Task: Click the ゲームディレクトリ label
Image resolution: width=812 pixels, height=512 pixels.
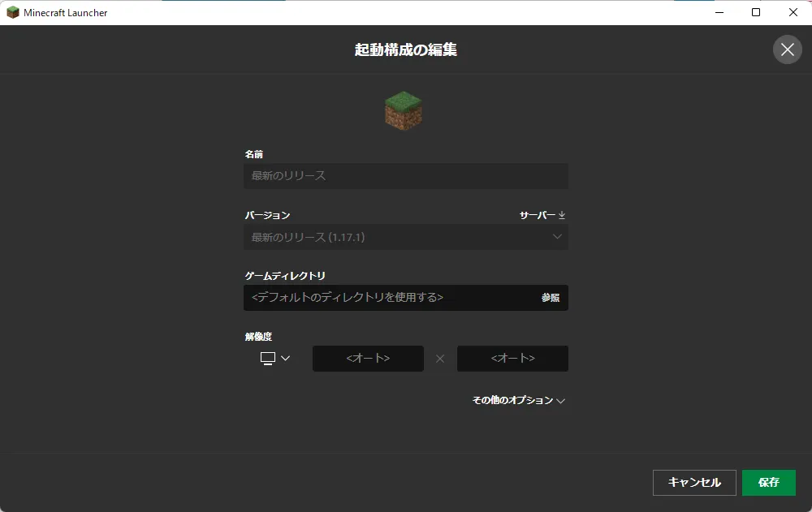Action: [x=285, y=276]
